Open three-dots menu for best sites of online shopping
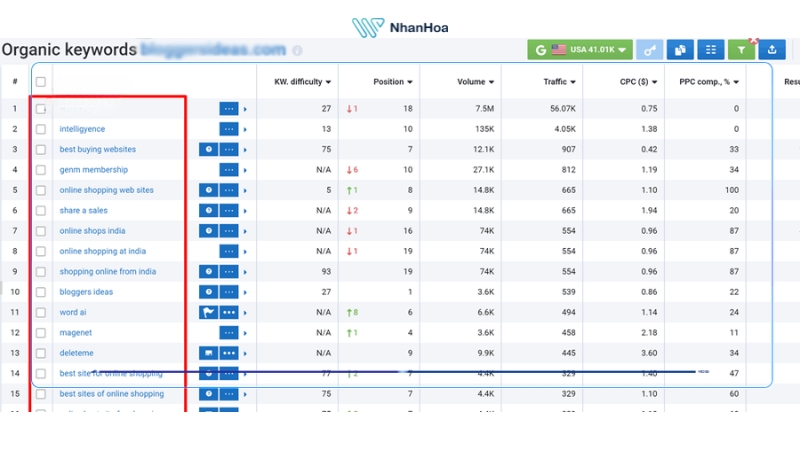 229,394
